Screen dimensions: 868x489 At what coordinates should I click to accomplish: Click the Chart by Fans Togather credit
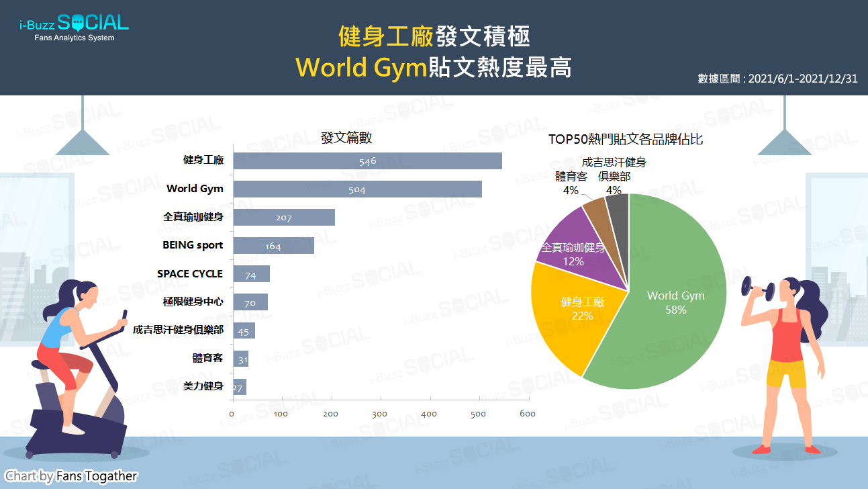click(x=71, y=476)
